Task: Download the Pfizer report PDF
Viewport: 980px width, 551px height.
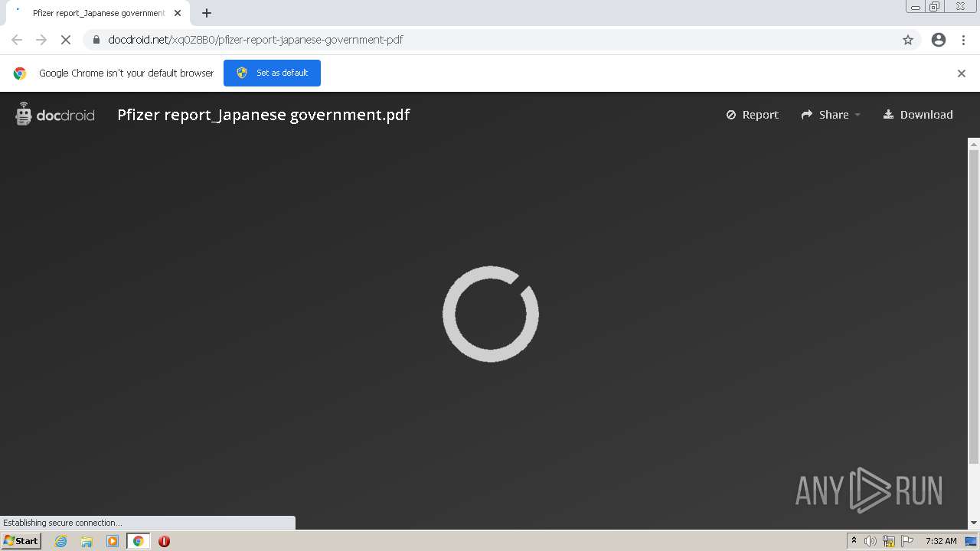Action: point(918,115)
